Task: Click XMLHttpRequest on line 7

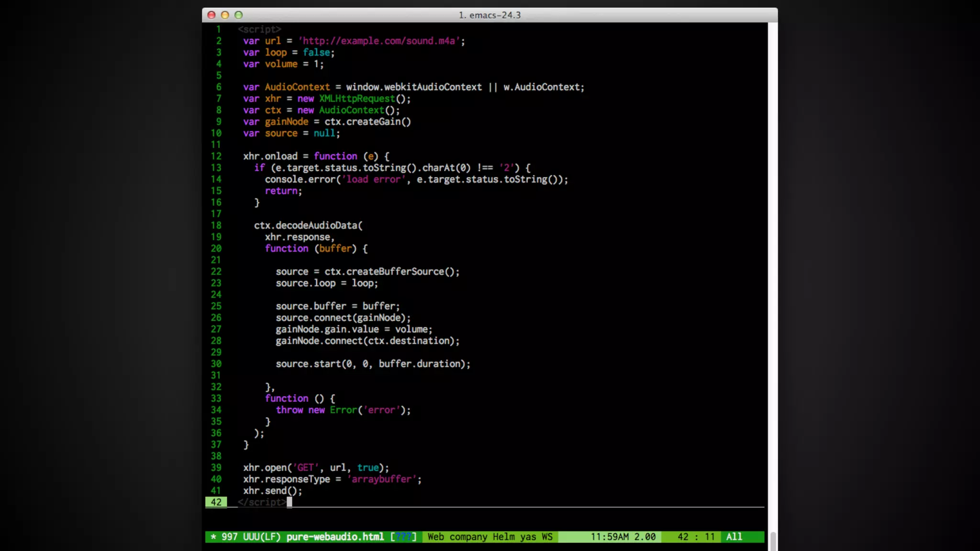Action: pos(357,99)
